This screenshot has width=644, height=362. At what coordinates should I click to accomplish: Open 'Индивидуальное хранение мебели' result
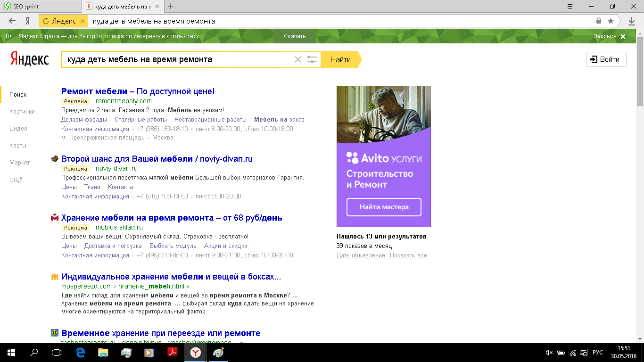[171, 277]
